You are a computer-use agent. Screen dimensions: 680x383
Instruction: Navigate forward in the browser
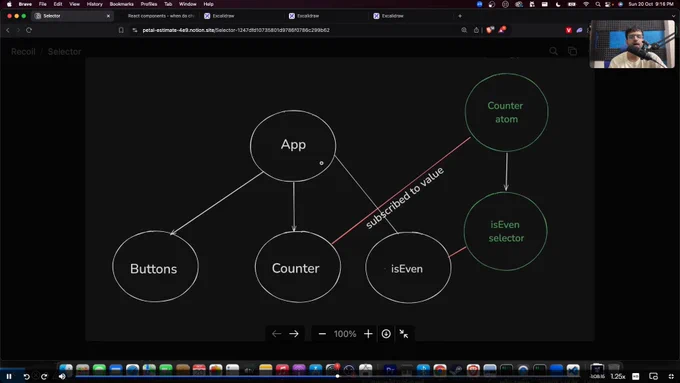[x=18, y=30]
